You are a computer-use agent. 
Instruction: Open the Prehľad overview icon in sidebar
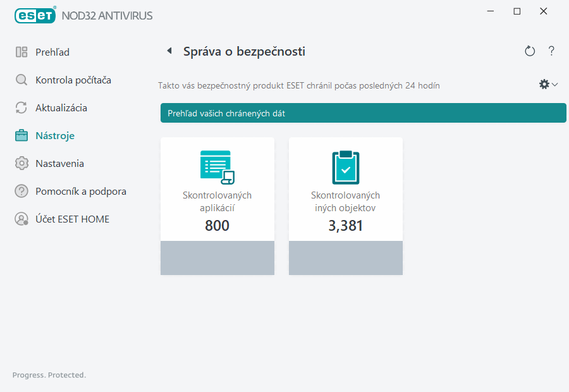point(21,52)
